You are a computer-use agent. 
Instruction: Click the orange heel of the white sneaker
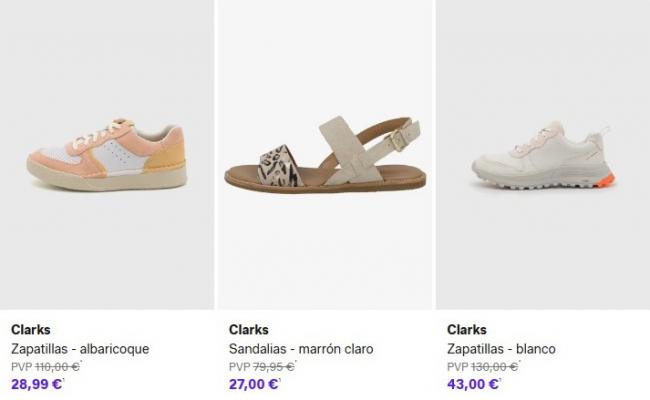[604, 181]
